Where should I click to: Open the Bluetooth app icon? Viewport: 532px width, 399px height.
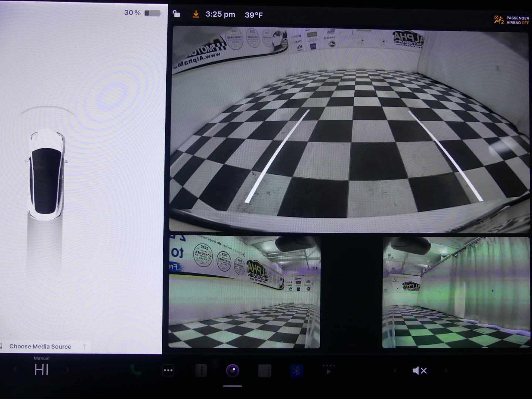(x=296, y=371)
